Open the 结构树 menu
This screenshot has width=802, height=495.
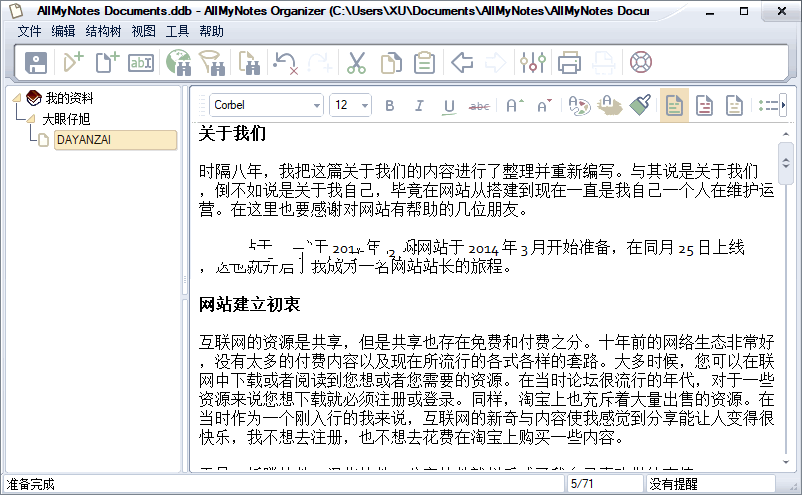coord(103,31)
